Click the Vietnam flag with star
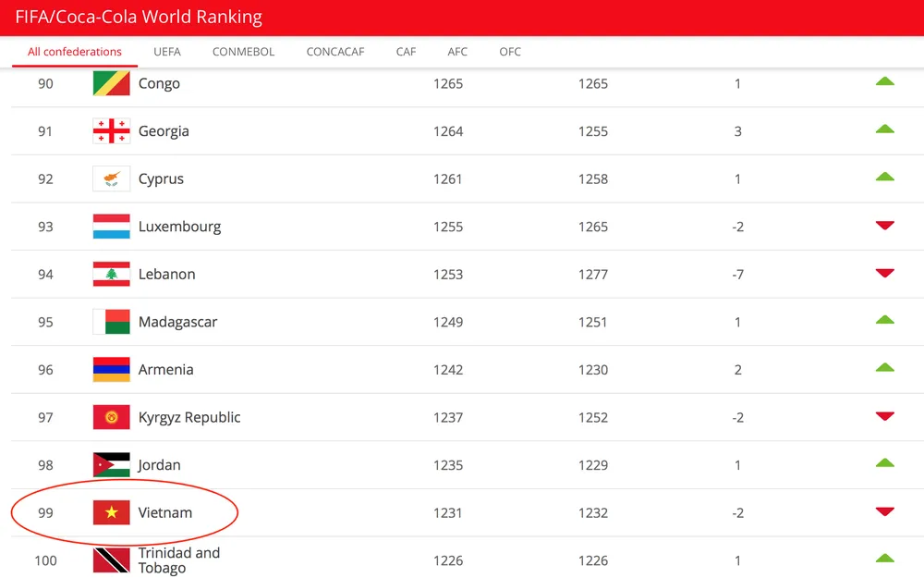Viewport: 924px width, 578px height. click(111, 512)
